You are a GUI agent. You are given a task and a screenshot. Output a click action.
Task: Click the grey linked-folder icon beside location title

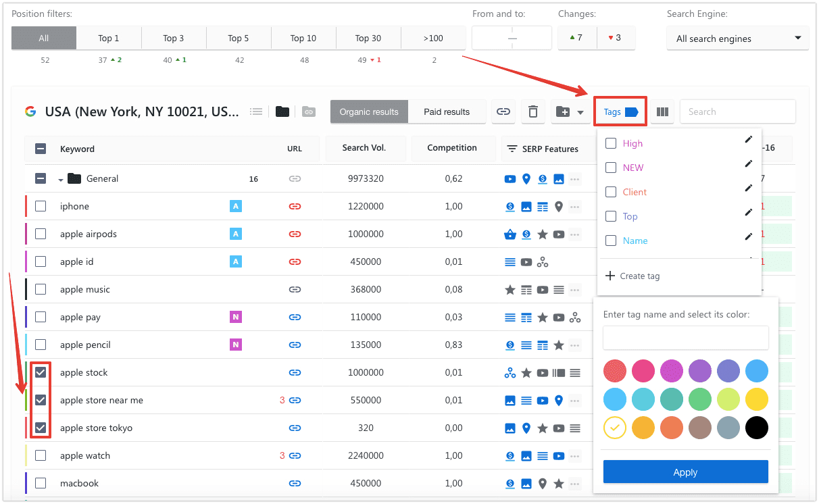click(308, 111)
